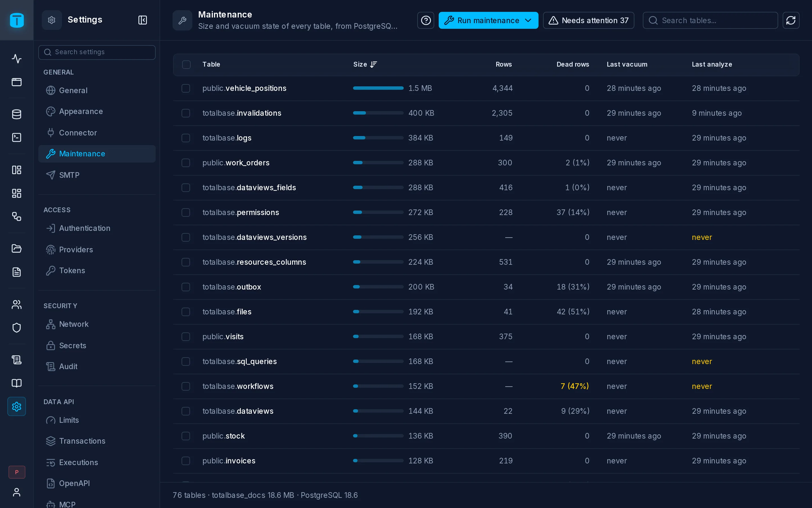Open the window layout icon in rail
The height and width of the screenshot is (508, 812).
coord(16,82)
